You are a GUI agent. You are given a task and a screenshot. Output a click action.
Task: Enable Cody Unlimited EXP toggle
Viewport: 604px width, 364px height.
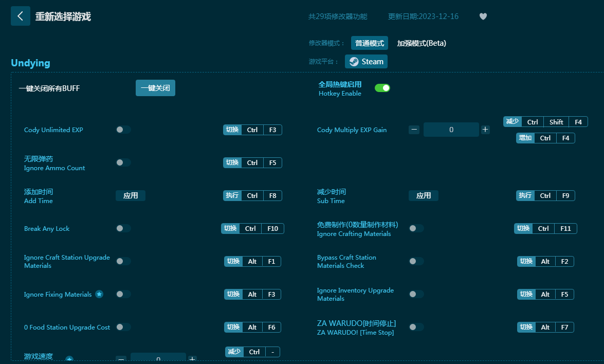tap(123, 130)
